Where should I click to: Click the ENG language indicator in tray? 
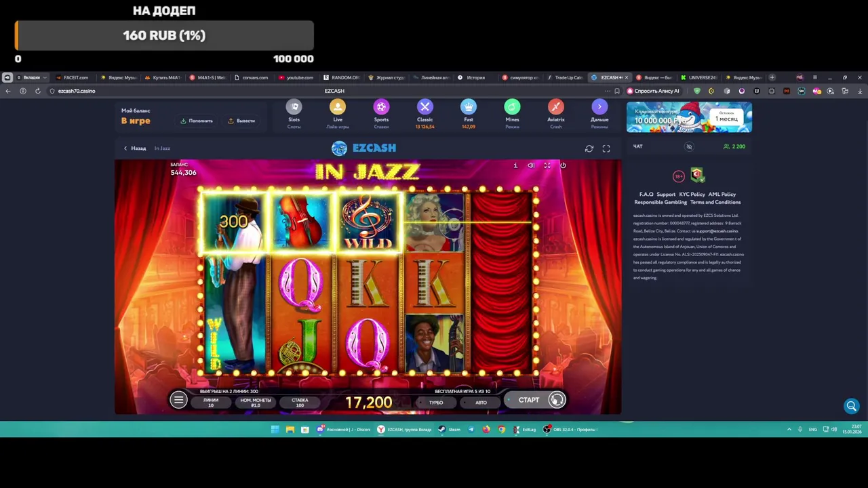click(x=812, y=429)
